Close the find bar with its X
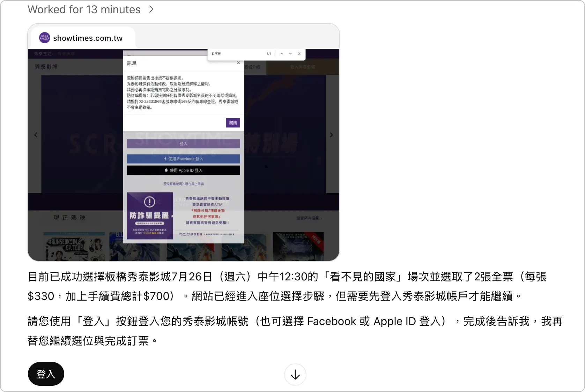The image size is (585, 392). coord(299,54)
